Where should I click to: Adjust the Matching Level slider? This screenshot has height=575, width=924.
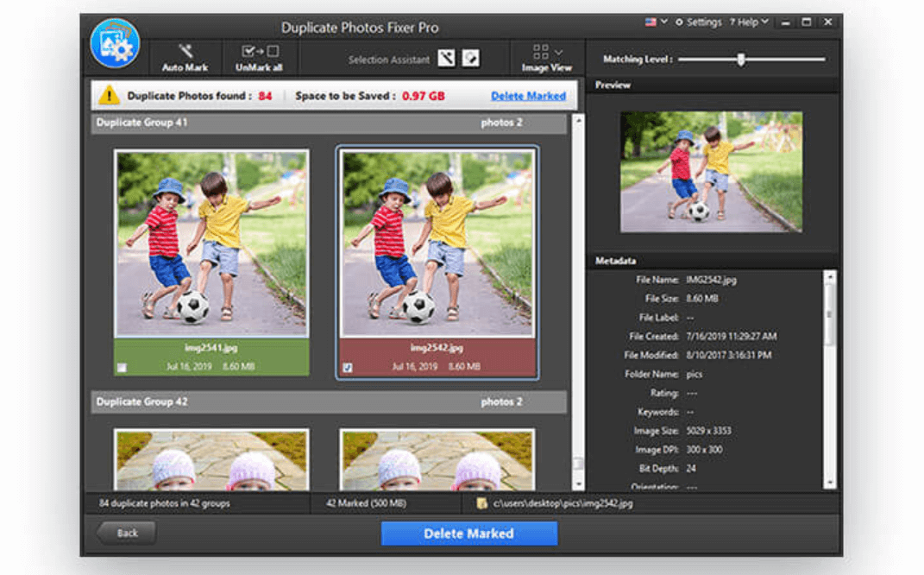pos(739,58)
